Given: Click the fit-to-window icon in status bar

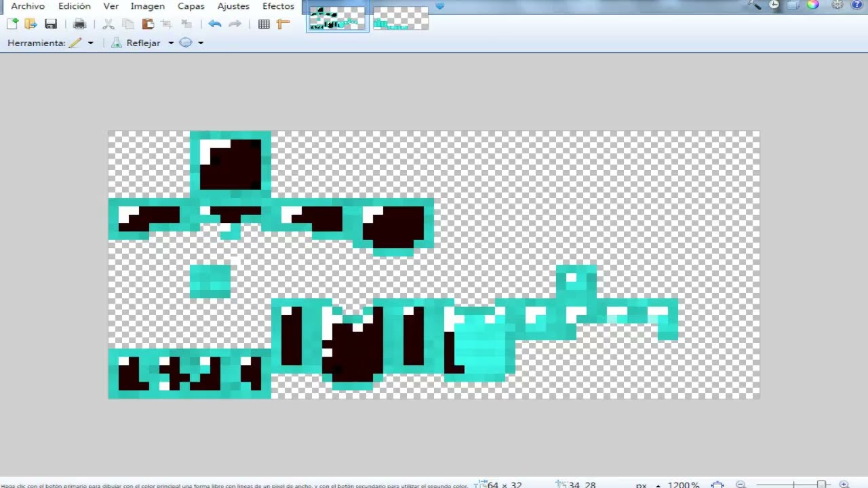Looking at the screenshot, I should point(717,485).
